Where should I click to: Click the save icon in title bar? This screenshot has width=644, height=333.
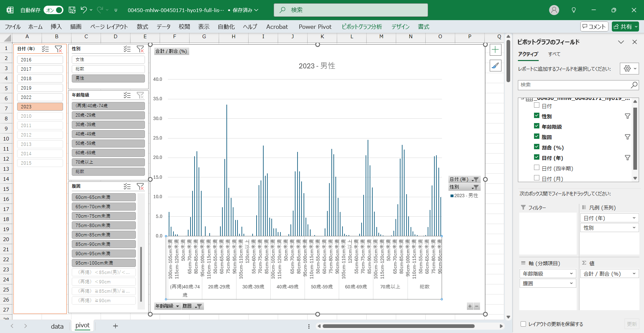click(72, 10)
